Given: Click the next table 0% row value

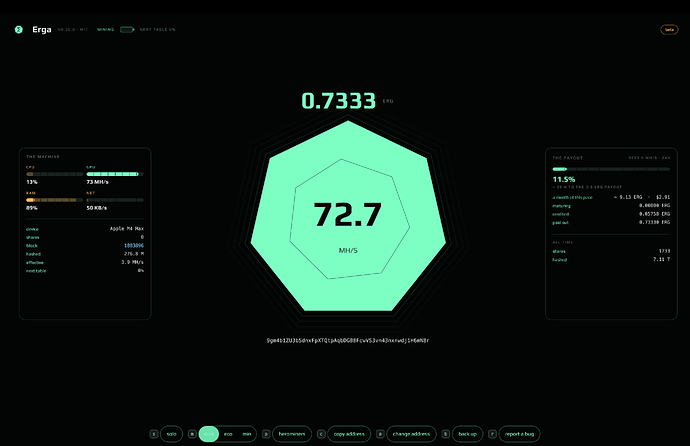Looking at the screenshot, I should pyautogui.click(x=141, y=271).
